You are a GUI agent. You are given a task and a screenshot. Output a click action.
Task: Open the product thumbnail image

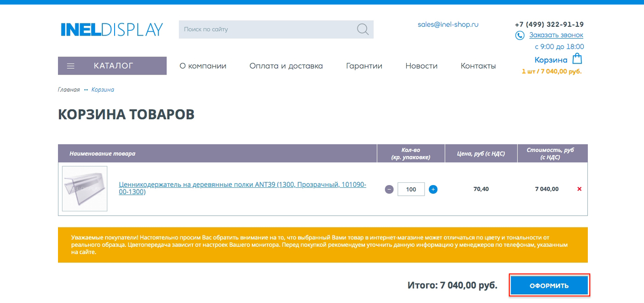[x=85, y=189]
